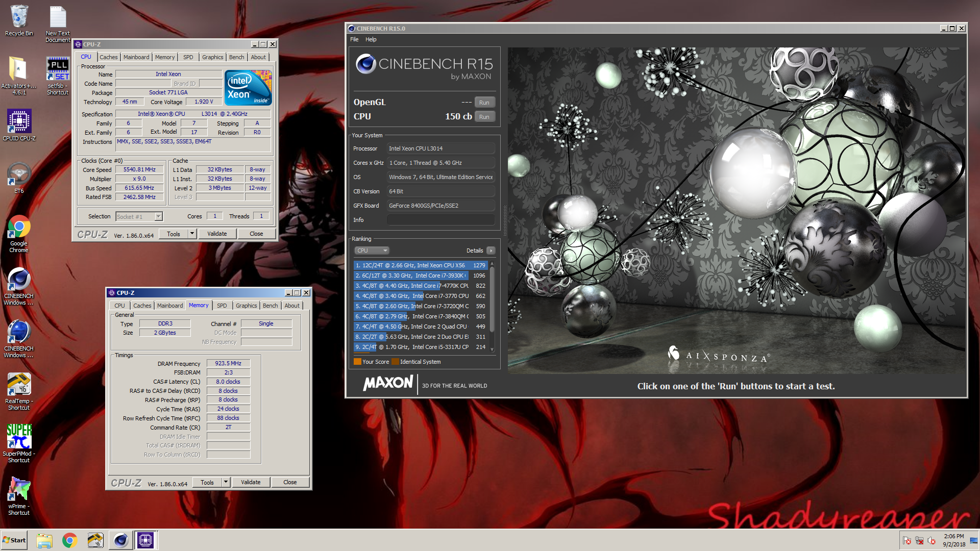Switch to Mainboard tab in top CPU-Z window
The height and width of the screenshot is (551, 980).
click(136, 57)
